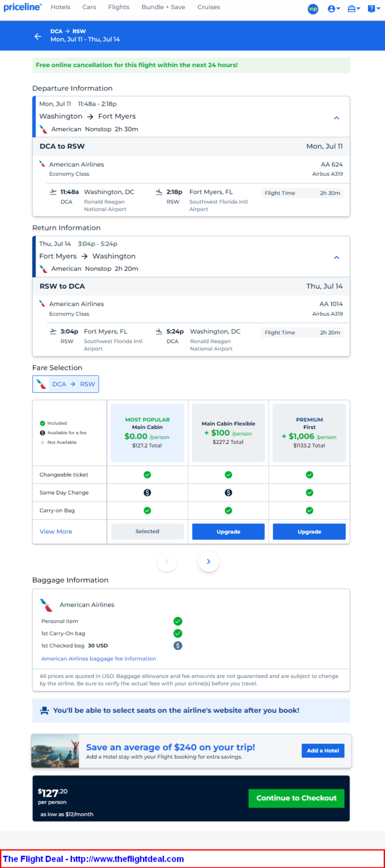Click the 'as low as $12/month' text
Image resolution: width=385 pixels, height=868 pixels.
coord(67,814)
